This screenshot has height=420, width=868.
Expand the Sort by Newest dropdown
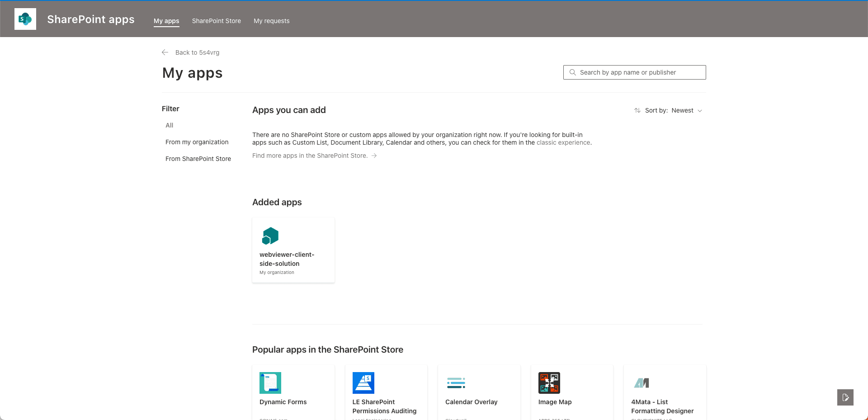(686, 110)
